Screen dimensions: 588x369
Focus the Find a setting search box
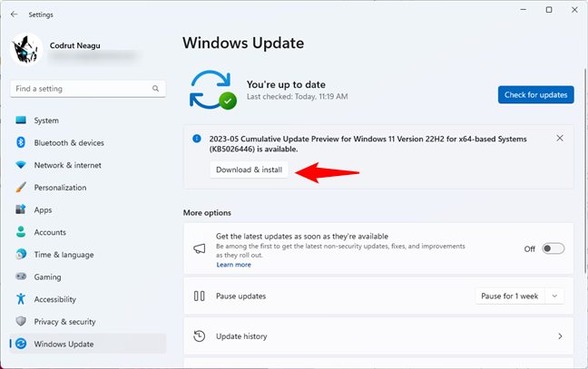[x=88, y=89]
